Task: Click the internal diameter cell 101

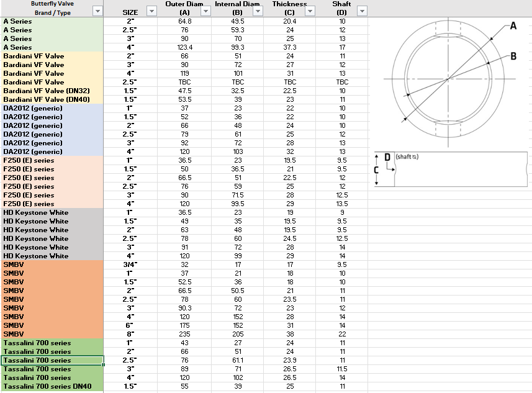Action: tap(238, 73)
